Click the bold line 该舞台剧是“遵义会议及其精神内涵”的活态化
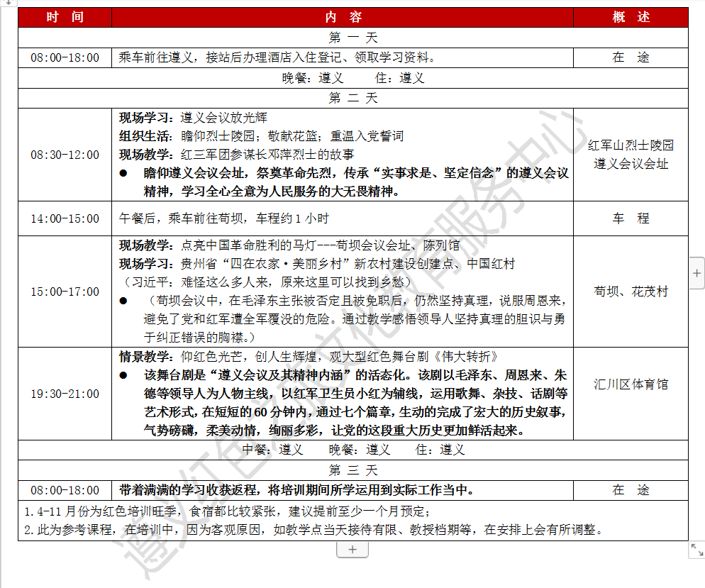 click(355, 375)
